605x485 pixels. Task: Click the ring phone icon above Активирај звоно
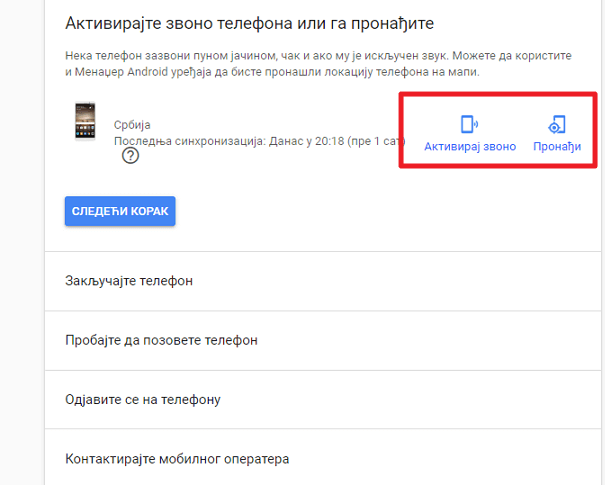[x=470, y=124]
